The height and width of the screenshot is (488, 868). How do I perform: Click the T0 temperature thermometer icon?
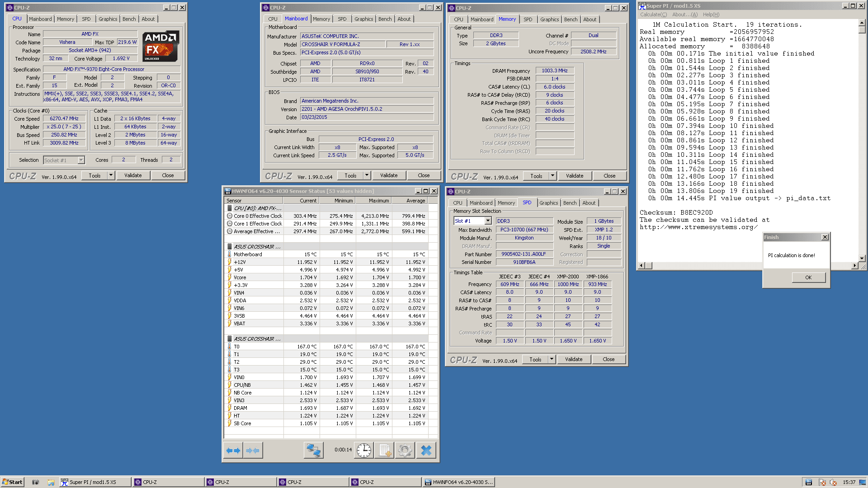[230, 347]
